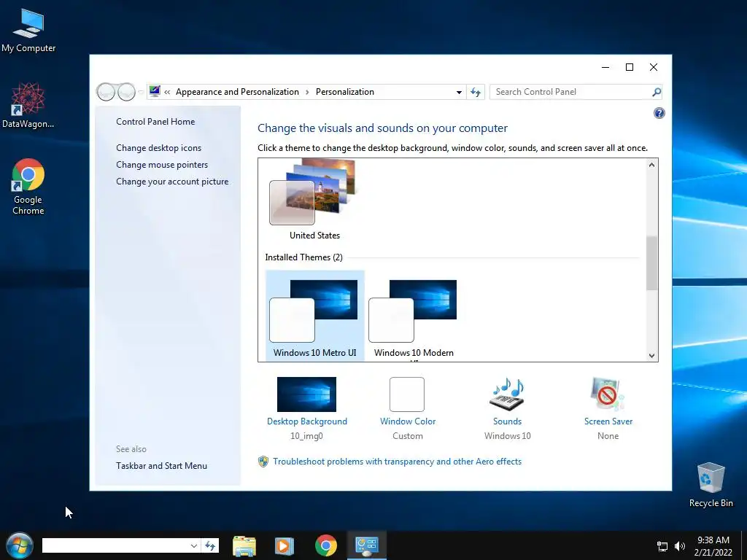The height and width of the screenshot is (560, 747).
Task: Click the Personalization breadcrumb
Action: coord(345,92)
